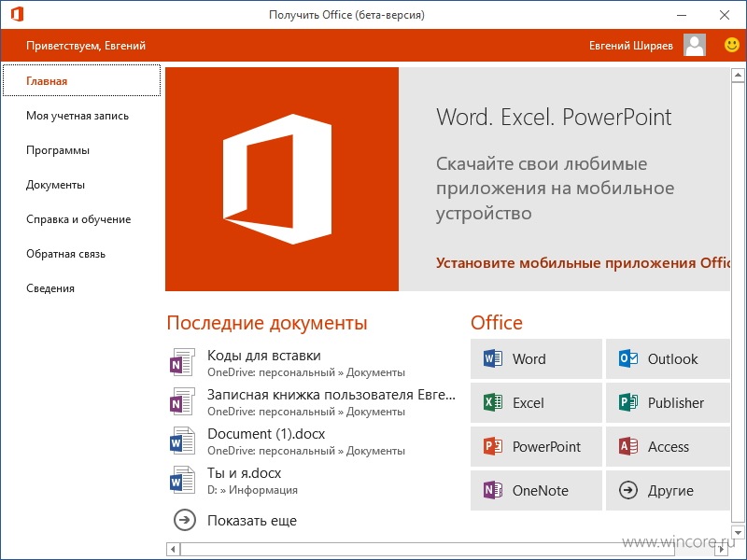The height and width of the screenshot is (560, 747).
Task: Click the Word label tile
Action: (x=536, y=358)
